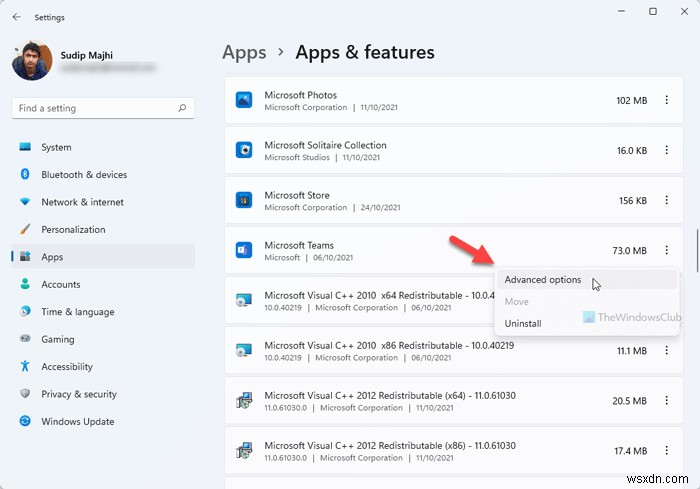The image size is (700, 489).
Task: Click the Accessibility figure icon
Action: click(25, 366)
